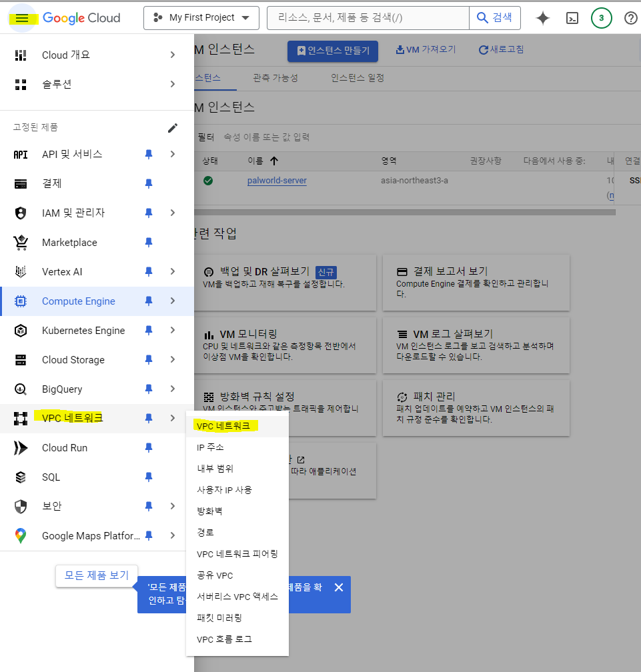The image size is (641, 672).
Task: Expand API 및 서비스 submenu chevron
Action: [x=172, y=154]
